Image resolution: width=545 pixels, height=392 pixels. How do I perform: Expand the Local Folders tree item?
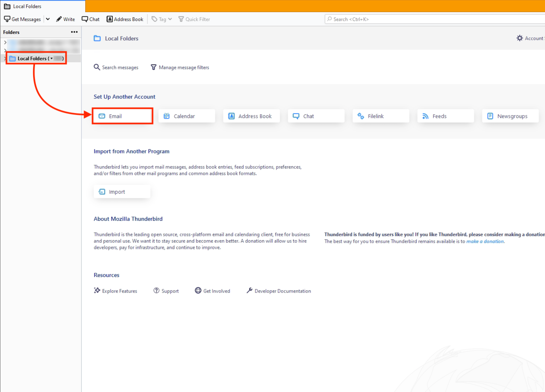(5, 58)
